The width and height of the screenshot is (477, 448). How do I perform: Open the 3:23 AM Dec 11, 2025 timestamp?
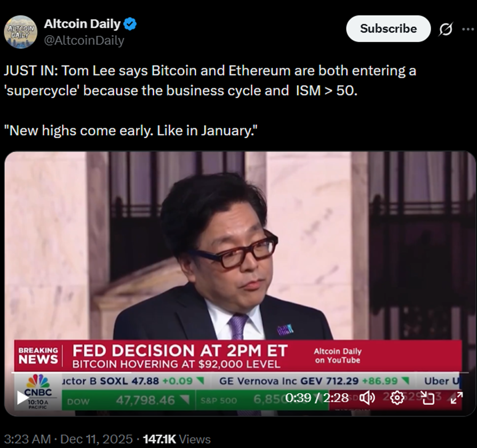coord(68,439)
